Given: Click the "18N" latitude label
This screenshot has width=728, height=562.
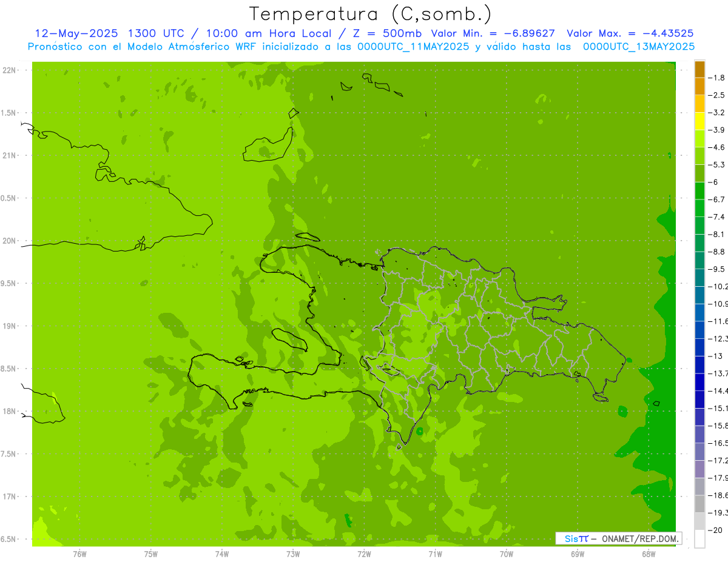Looking at the screenshot, I should tap(10, 412).
